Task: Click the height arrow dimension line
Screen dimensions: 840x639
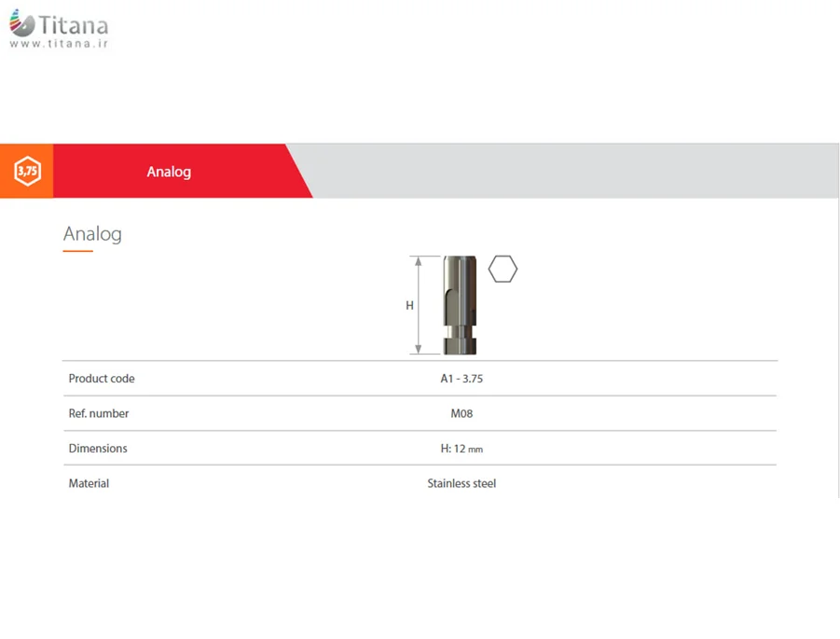Action: (x=419, y=305)
